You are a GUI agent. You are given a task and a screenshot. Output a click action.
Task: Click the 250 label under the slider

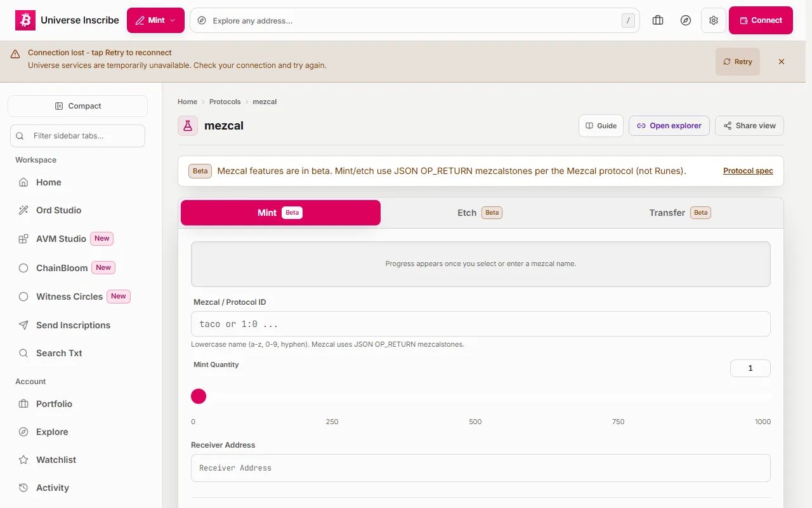pyautogui.click(x=332, y=422)
